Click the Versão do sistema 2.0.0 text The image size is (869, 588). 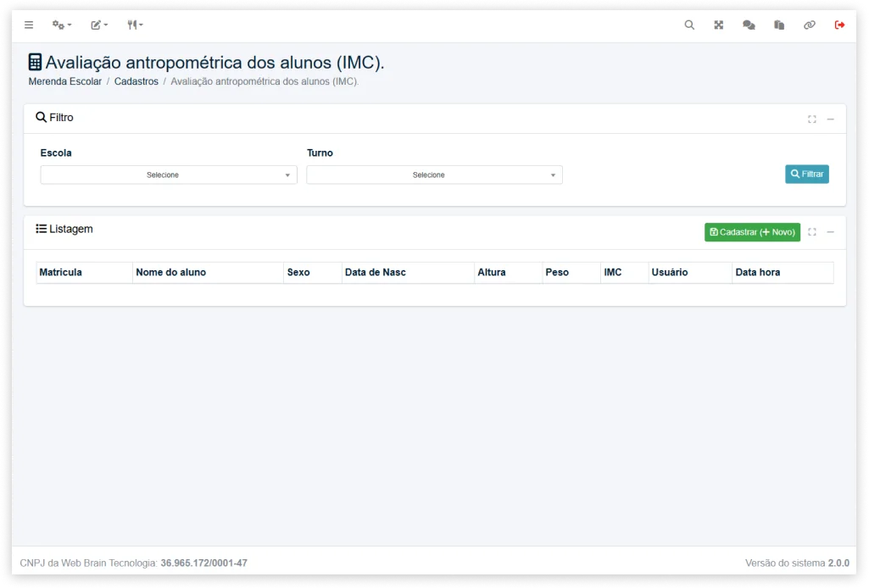[x=797, y=563]
